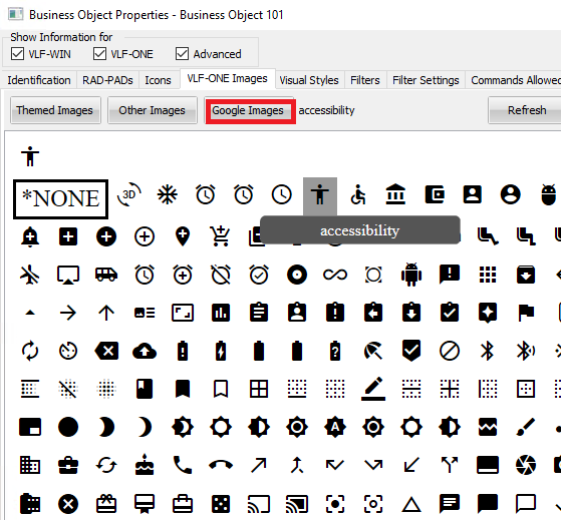The image size is (562, 521).
Task: Switch to the Visual Styles tab
Action: tap(309, 80)
